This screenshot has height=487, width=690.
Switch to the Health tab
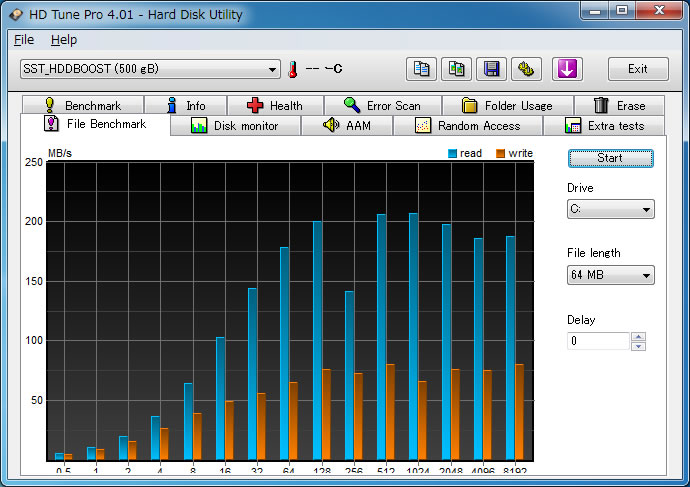coord(275,106)
